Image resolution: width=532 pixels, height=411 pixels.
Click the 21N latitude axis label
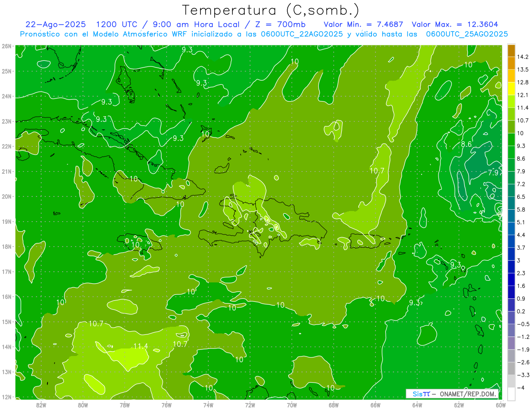[x=7, y=172]
